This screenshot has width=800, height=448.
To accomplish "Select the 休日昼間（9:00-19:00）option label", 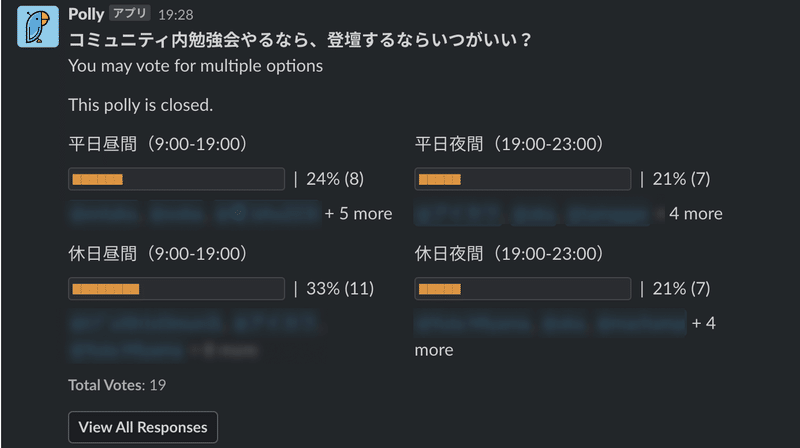I will (x=158, y=254).
